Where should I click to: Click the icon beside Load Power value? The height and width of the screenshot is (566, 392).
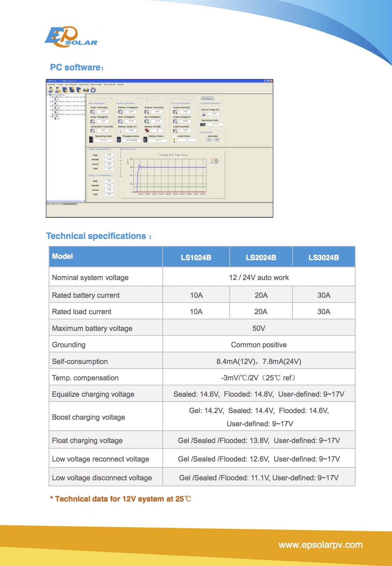[x=175, y=131]
